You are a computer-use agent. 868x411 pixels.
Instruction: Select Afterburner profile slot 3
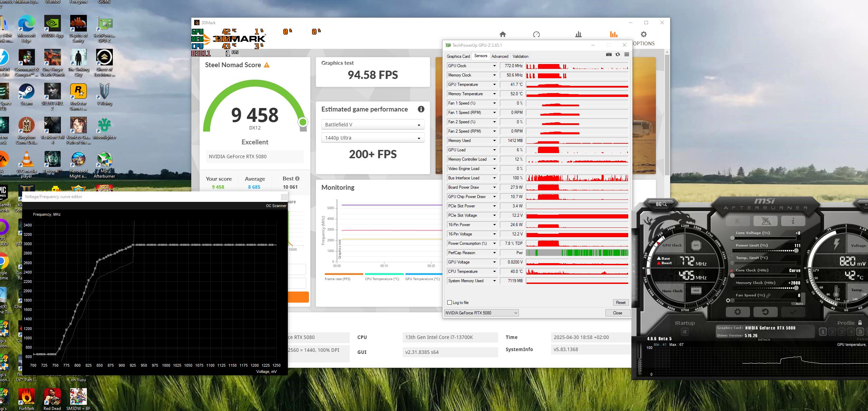841,332
